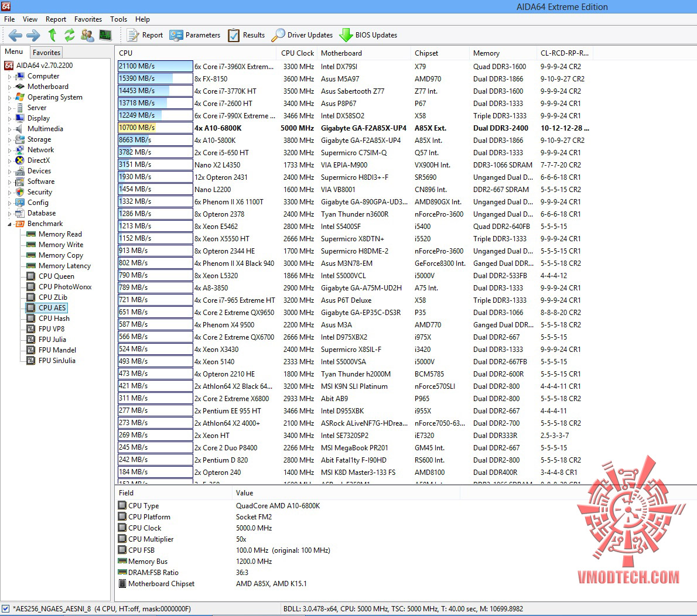
Task: Click the Forward navigation arrow icon
Action: pyautogui.click(x=33, y=35)
